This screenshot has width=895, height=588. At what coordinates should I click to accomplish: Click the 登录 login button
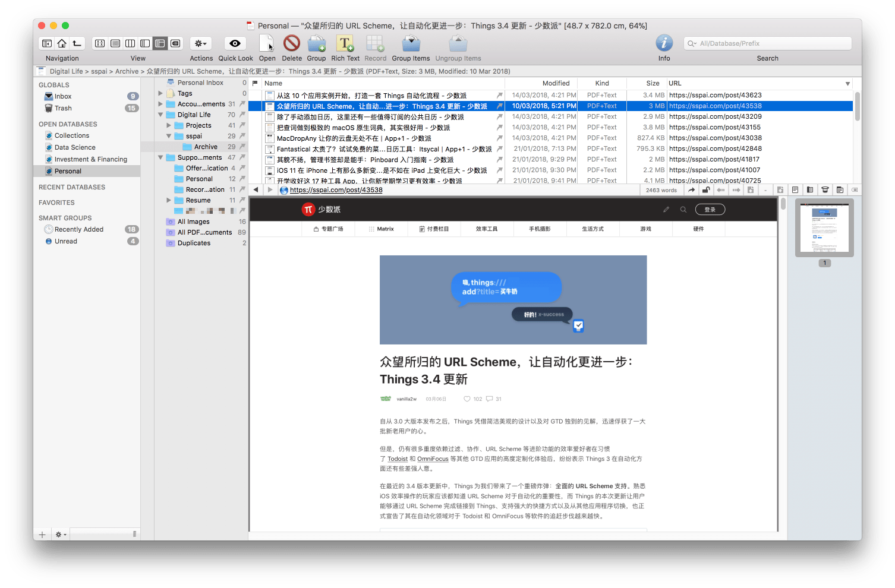(x=710, y=210)
